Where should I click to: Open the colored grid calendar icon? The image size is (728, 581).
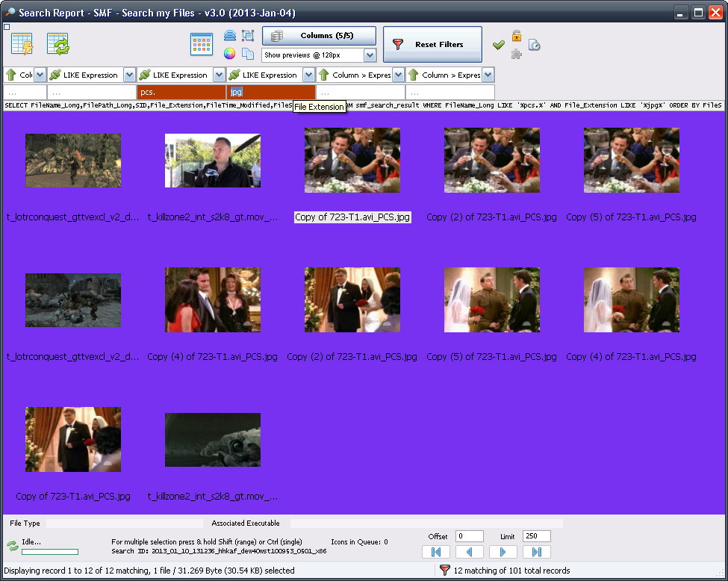pyautogui.click(x=202, y=44)
